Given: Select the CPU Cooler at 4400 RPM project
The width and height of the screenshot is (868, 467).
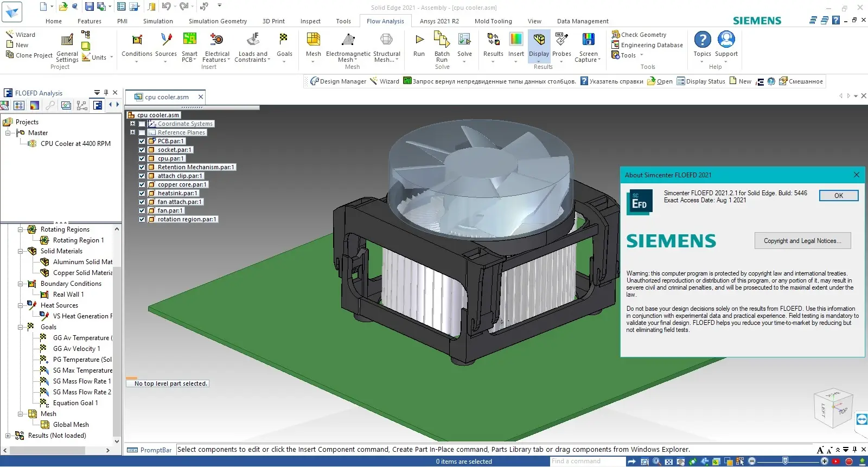Looking at the screenshot, I should click(75, 144).
